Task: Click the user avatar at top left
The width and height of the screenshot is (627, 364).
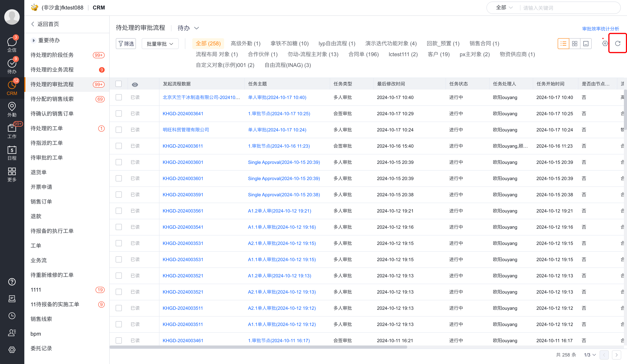Action: pyautogui.click(x=12, y=17)
